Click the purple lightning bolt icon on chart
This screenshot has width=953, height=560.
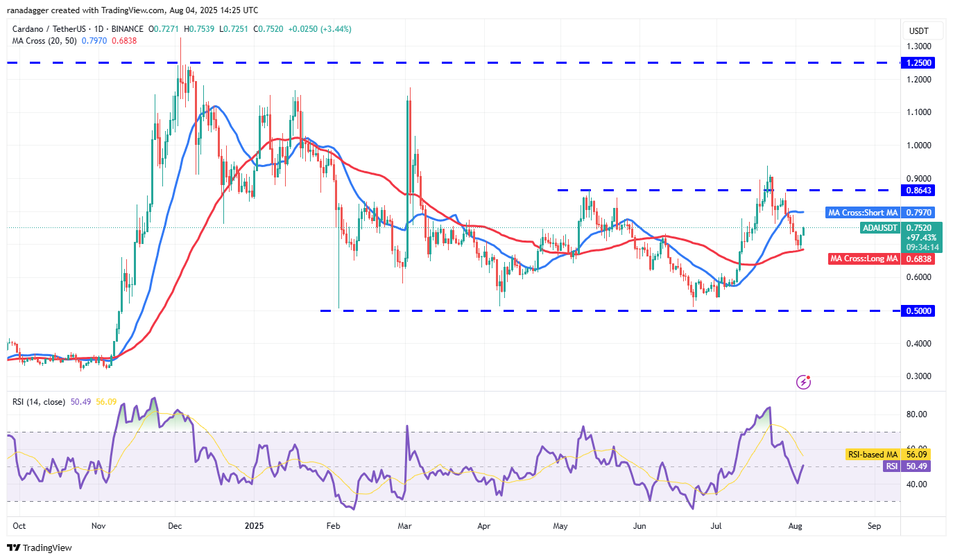803,381
